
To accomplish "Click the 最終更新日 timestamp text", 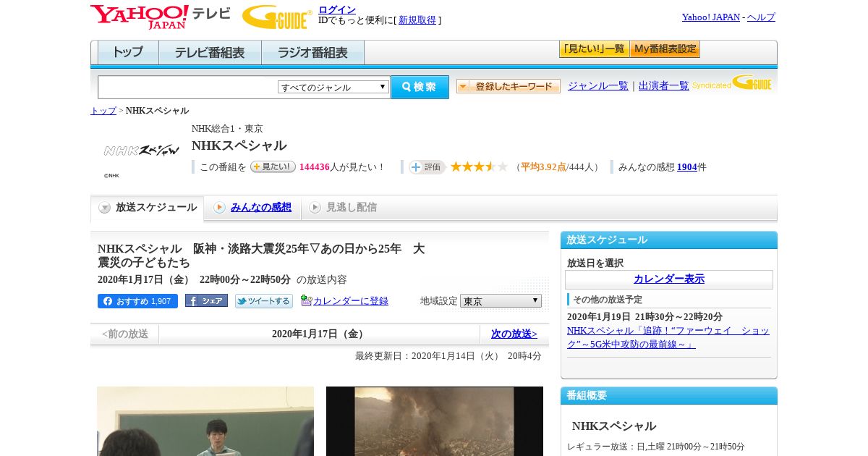I will point(448,356).
